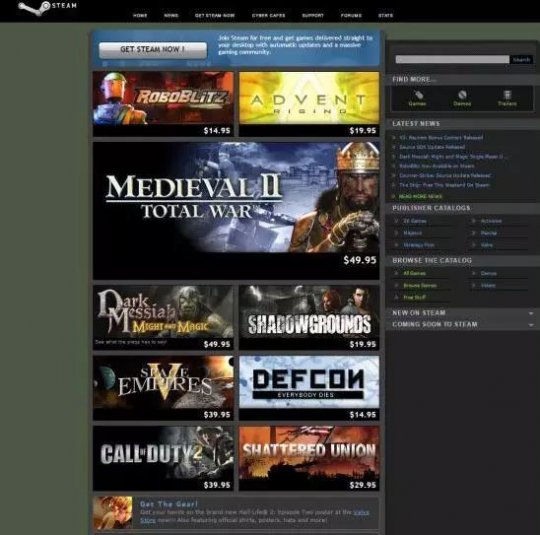Open the PopCap publisher catalog
Viewport: 540px width, 535px height.
pyautogui.click(x=489, y=233)
